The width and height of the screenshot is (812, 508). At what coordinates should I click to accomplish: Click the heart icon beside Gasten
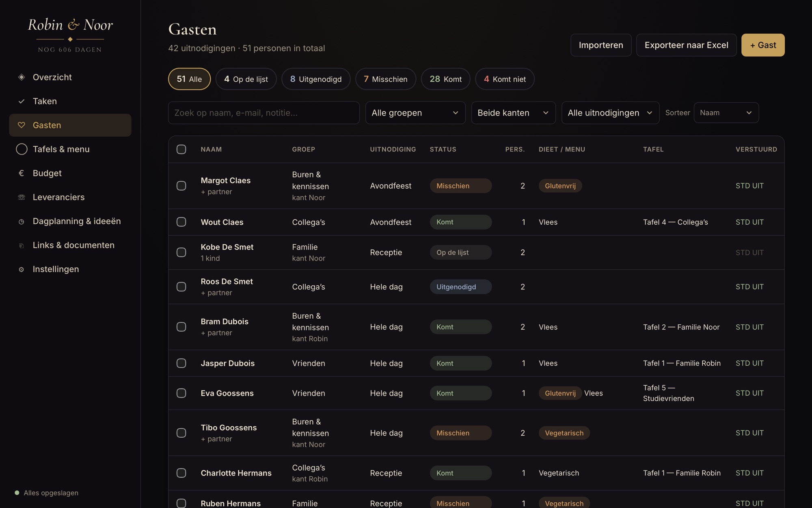pos(22,125)
